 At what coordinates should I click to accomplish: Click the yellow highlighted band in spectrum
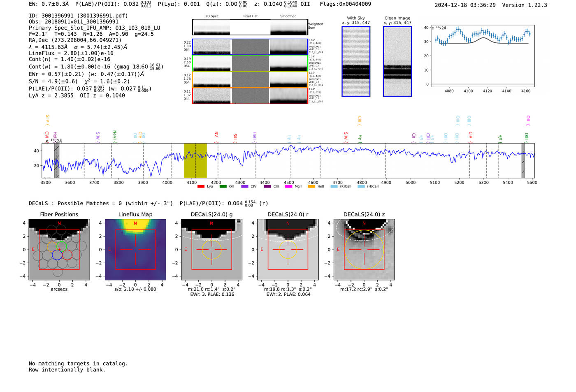pos(195,161)
